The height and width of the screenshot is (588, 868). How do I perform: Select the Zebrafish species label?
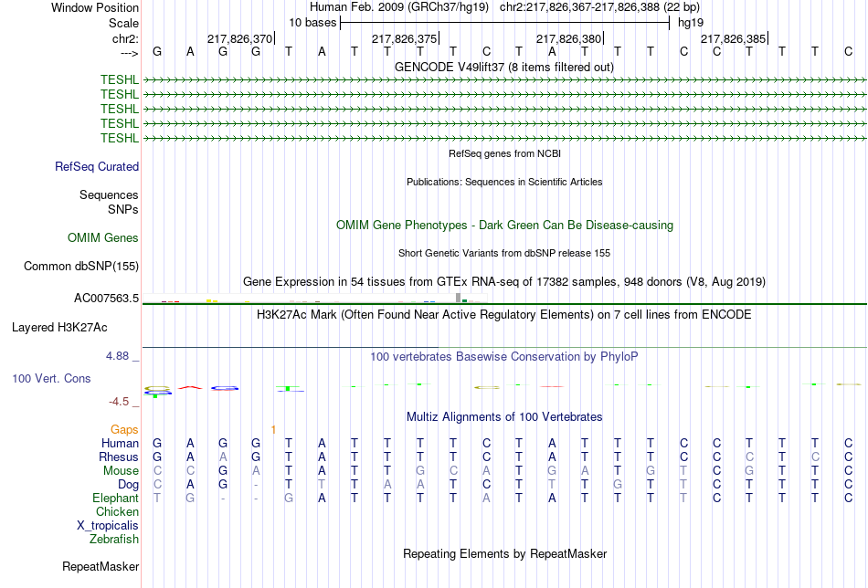pos(114,539)
